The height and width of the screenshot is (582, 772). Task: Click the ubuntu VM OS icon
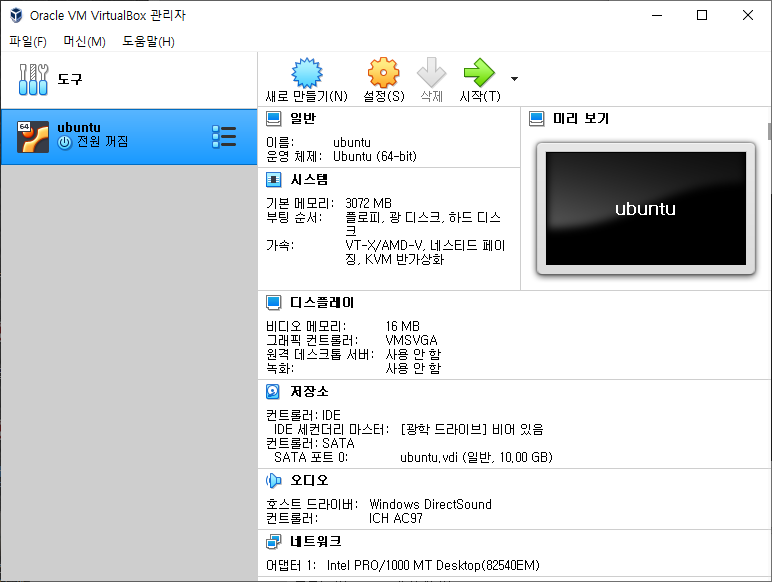click(33, 137)
